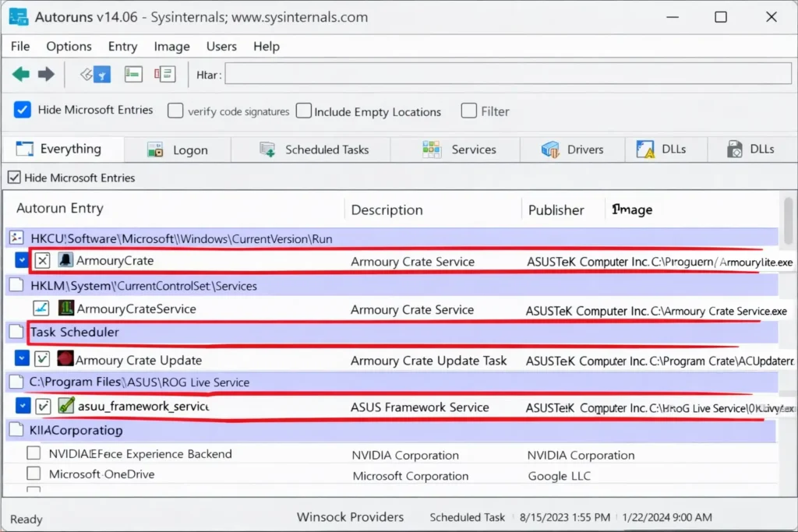
Task: Check the Include Empty Locations option
Action: [x=303, y=111]
